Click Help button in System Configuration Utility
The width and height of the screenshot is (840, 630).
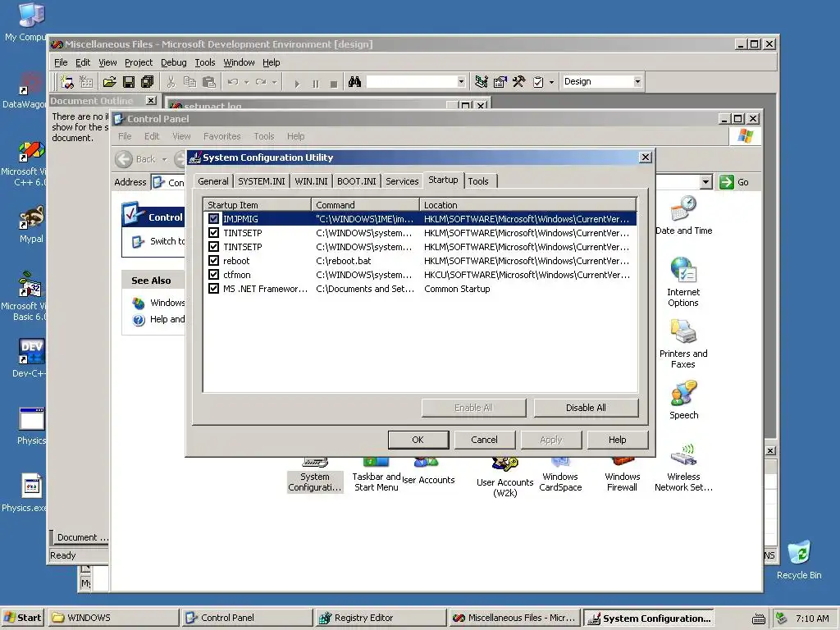pyautogui.click(x=617, y=440)
